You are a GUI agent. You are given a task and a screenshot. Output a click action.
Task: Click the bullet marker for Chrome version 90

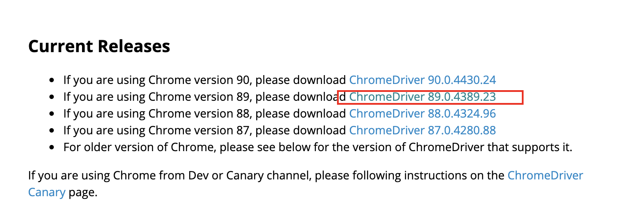[x=52, y=80]
